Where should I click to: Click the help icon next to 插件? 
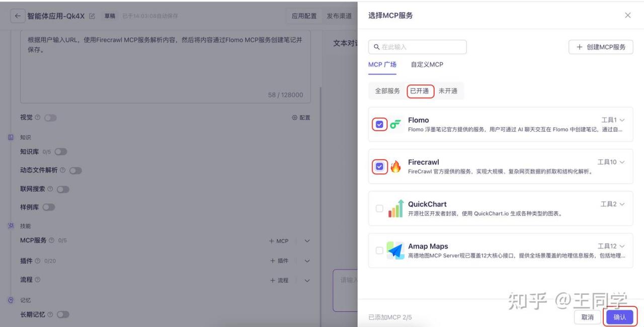pos(38,261)
